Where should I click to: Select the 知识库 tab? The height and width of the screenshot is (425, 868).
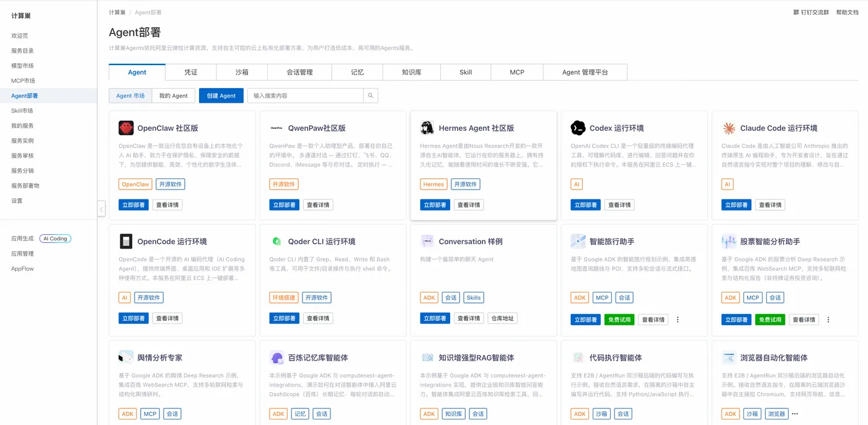[x=412, y=72]
